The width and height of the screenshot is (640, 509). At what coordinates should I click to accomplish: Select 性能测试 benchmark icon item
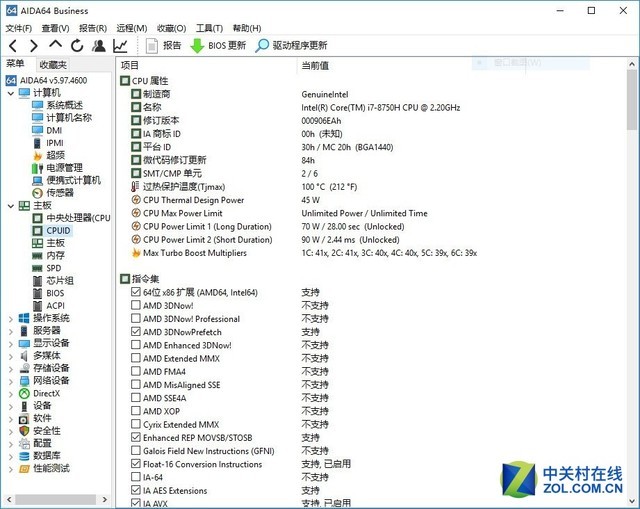[x=44, y=468]
